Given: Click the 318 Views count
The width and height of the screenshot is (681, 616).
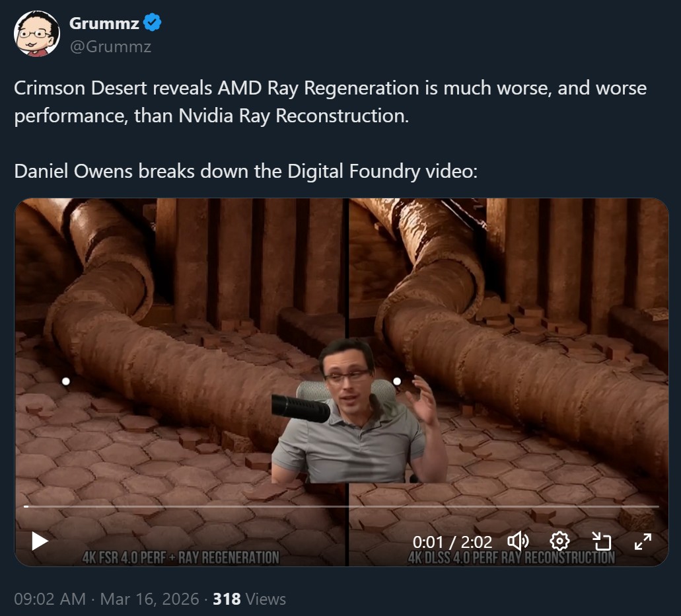Looking at the screenshot, I should point(249,599).
